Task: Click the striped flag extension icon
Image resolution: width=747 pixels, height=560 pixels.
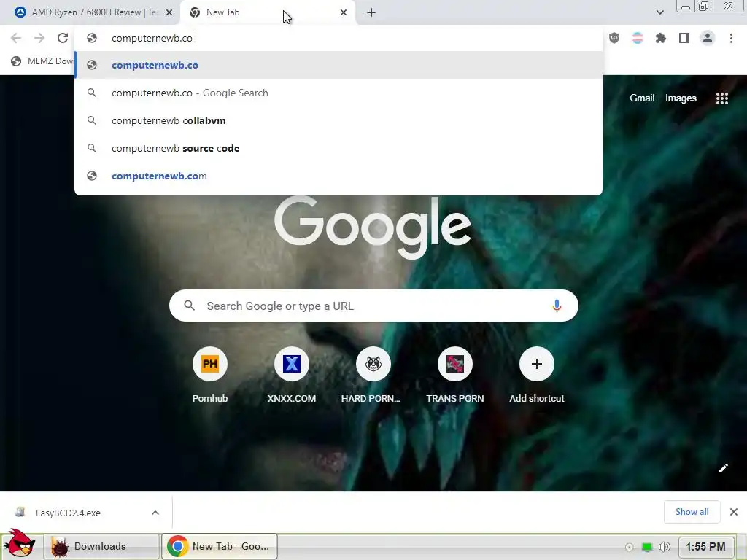Action: point(638,38)
